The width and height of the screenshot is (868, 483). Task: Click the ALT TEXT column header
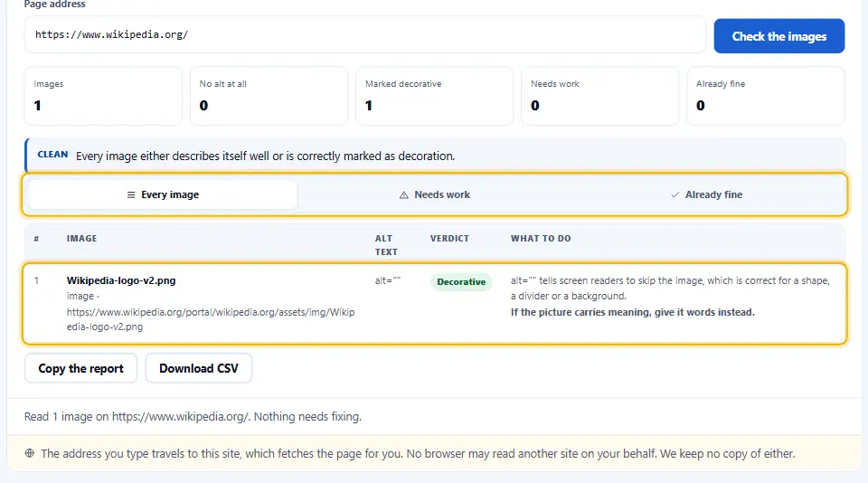pos(386,245)
